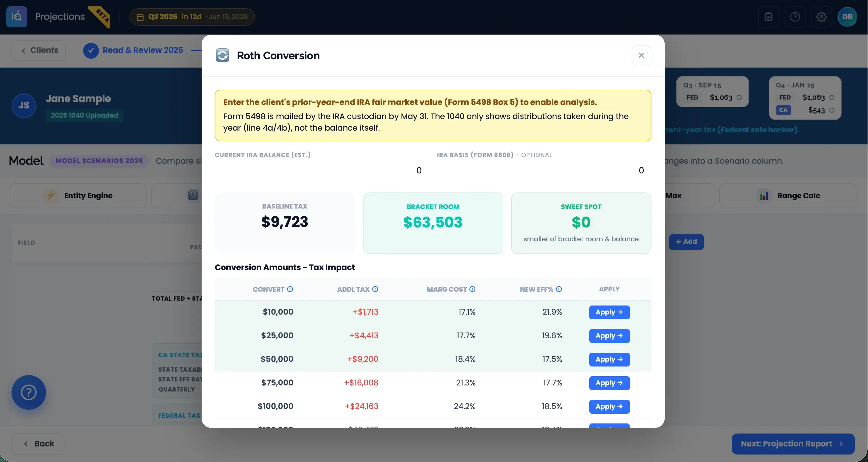
Task: Go to Next: Projection Report
Action: pyautogui.click(x=793, y=444)
